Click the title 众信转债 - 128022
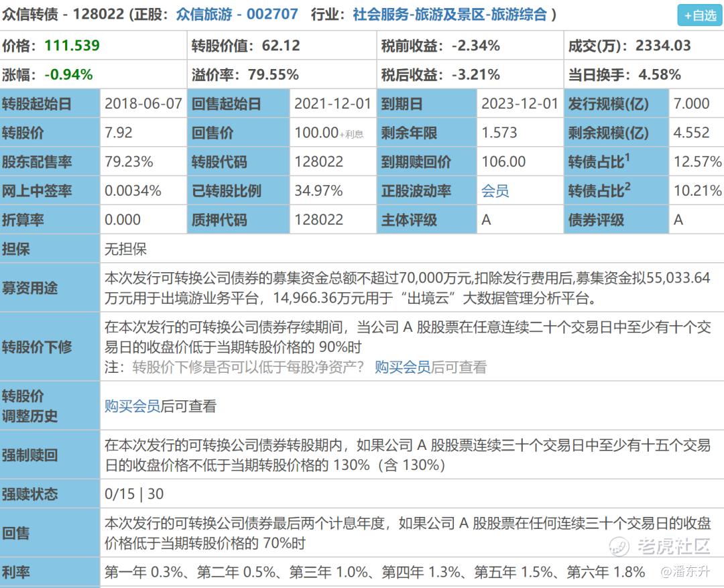 click(x=63, y=14)
